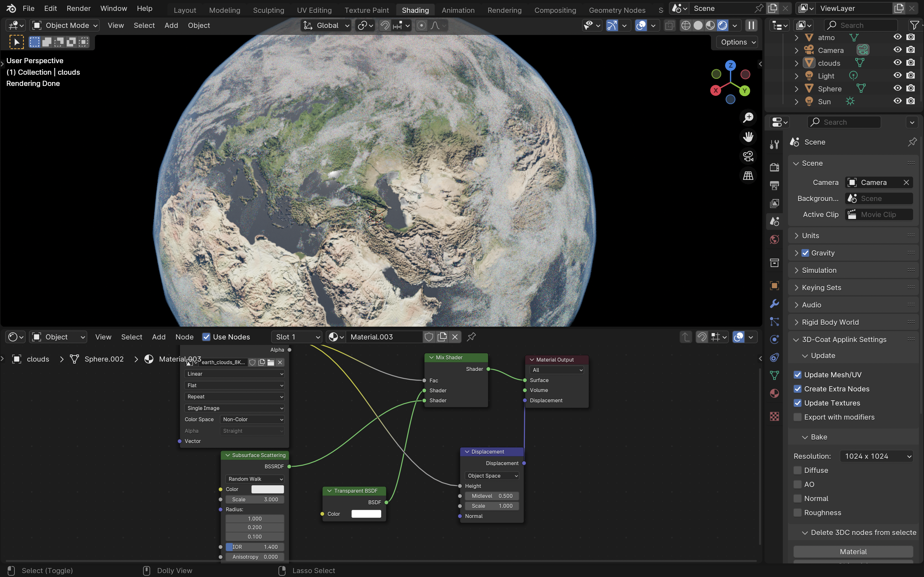Open the bake Resolution 1024 x 1024 dropdown
This screenshot has width=924, height=577.
pos(877,456)
